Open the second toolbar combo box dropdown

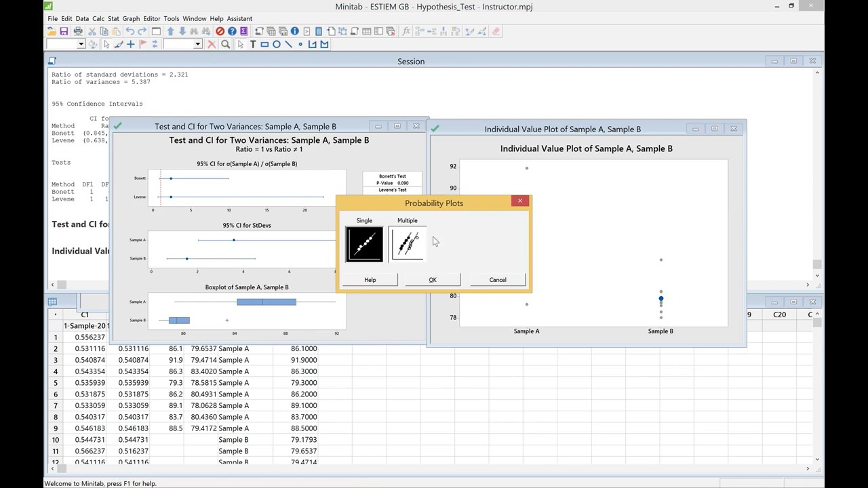coord(198,44)
